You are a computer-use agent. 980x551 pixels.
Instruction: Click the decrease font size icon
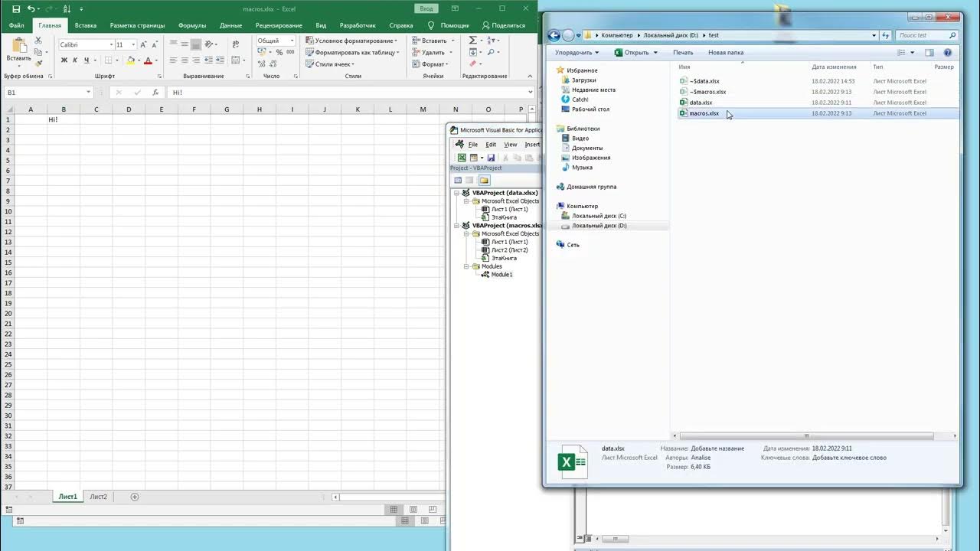point(155,44)
